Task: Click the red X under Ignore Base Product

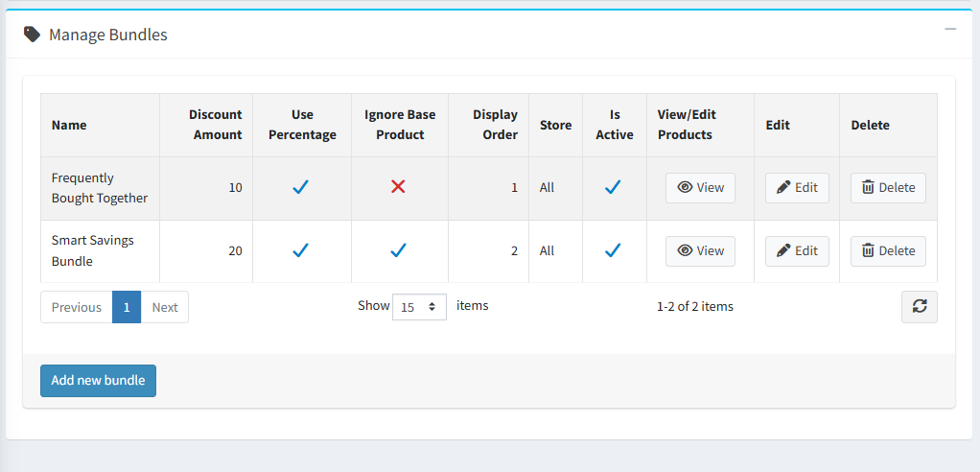Action: tap(398, 187)
